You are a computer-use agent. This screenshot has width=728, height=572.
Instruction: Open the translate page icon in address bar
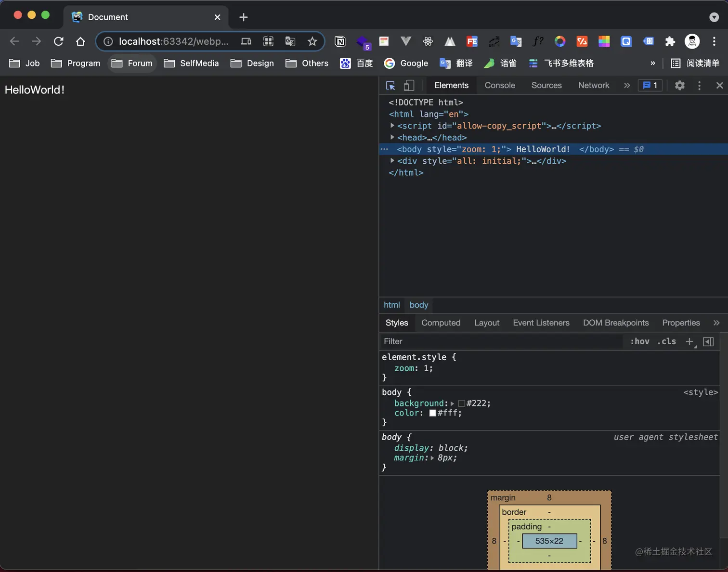coord(290,41)
